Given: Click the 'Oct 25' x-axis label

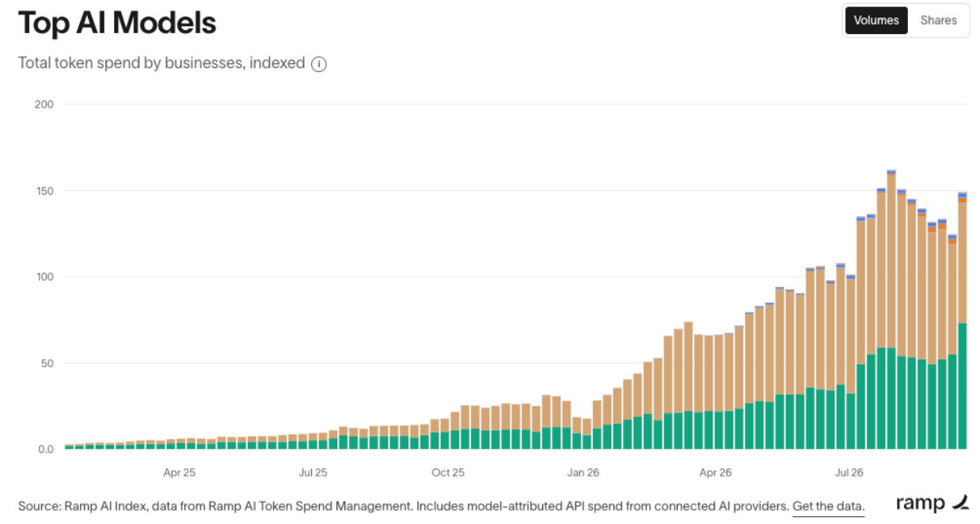Looking at the screenshot, I should click(x=447, y=473).
